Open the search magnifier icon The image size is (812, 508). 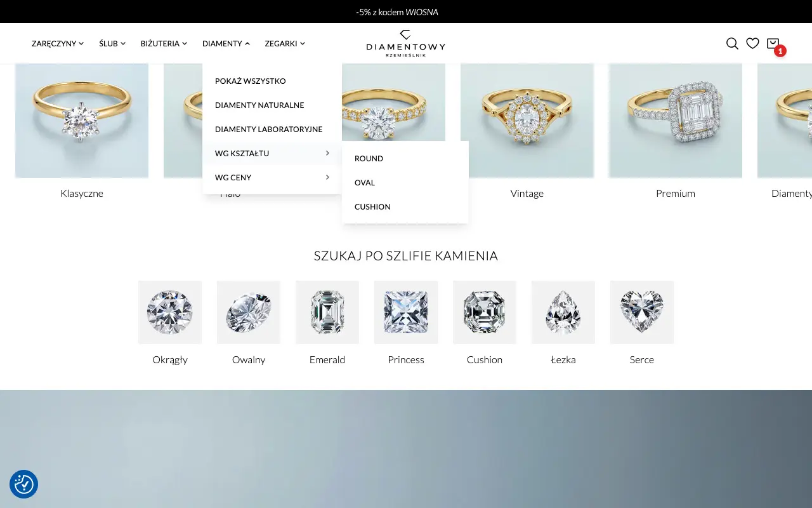(x=732, y=44)
